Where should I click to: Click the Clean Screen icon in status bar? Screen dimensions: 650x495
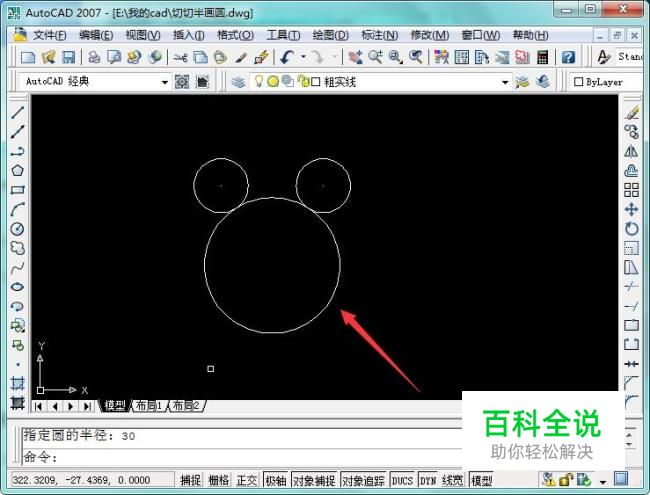pyautogui.click(x=621, y=479)
